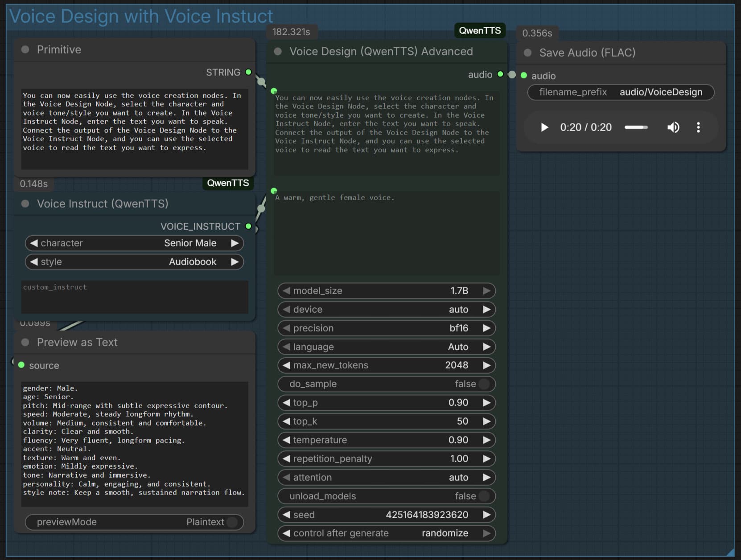Select next character option

coord(235,243)
